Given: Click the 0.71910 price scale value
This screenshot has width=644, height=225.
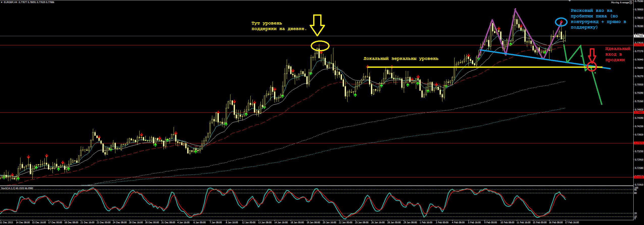Looking at the screenshot, I should [639, 185].
